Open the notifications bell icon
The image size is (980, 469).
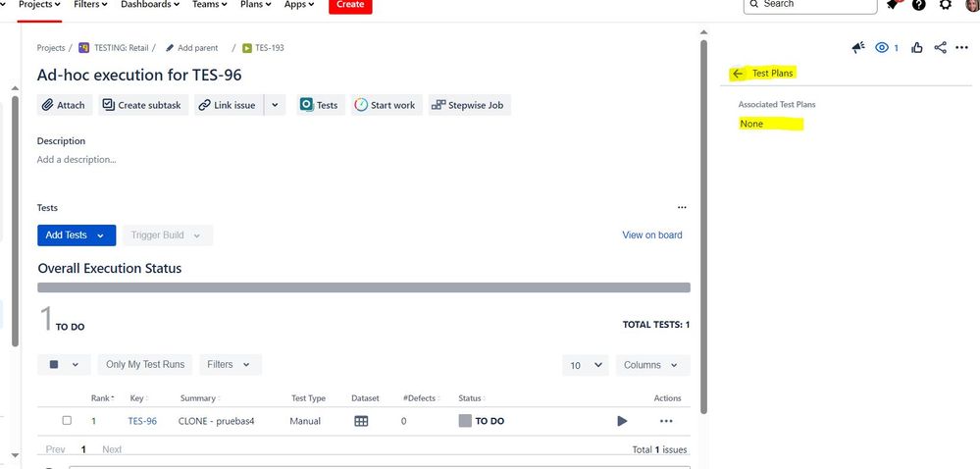[893, 5]
